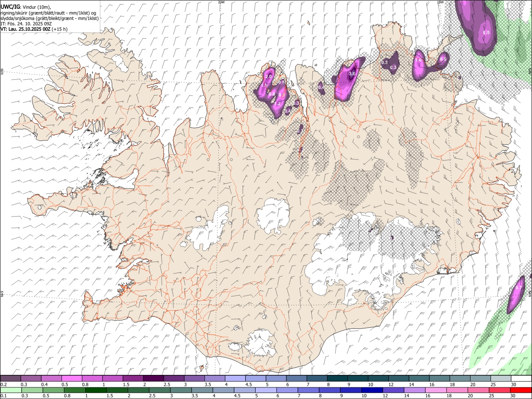The width and height of the screenshot is (532, 399).
Task: Click the 1.5 precipitation value on map
Action: click(x=264, y=85)
